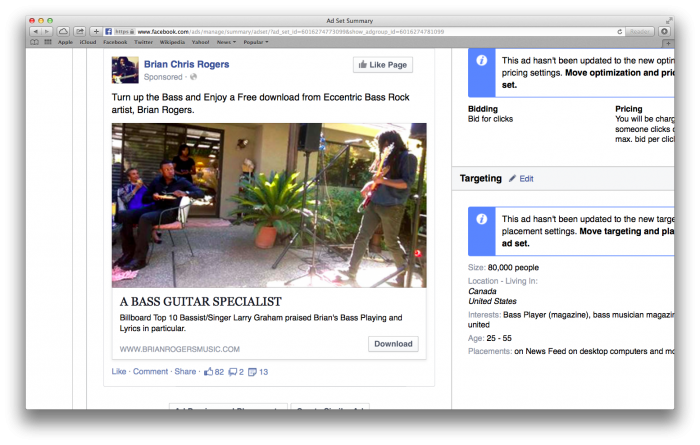Screen dimensions: 700x445
Task: Click the Bidding heading
Action: click(x=483, y=109)
